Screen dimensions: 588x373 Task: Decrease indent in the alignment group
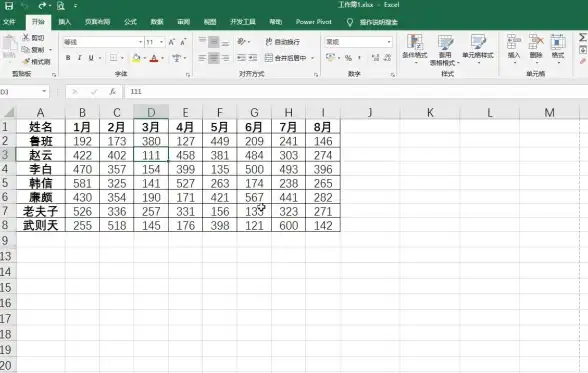(242, 58)
